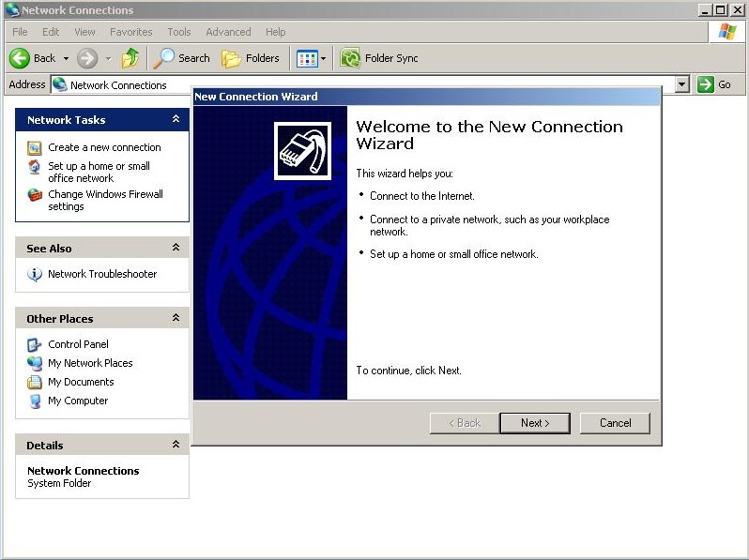
Task: Click the New Connection Wizard title bar
Action: click(x=427, y=97)
